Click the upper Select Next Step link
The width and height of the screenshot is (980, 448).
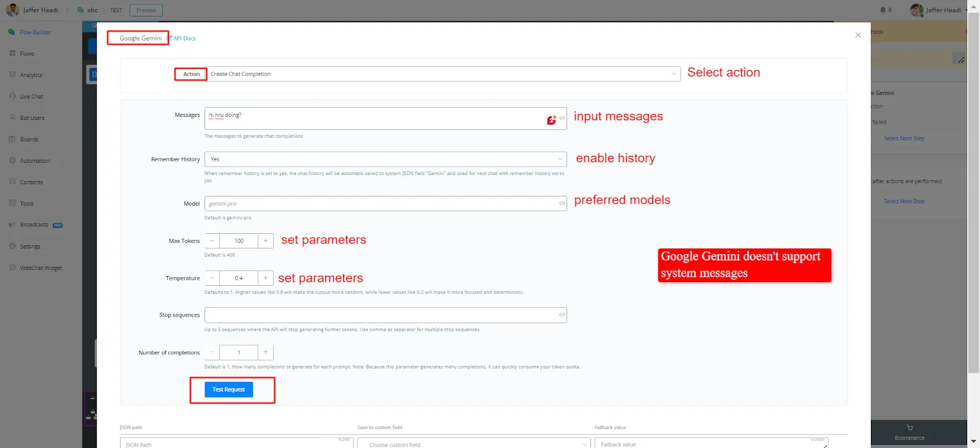click(904, 138)
